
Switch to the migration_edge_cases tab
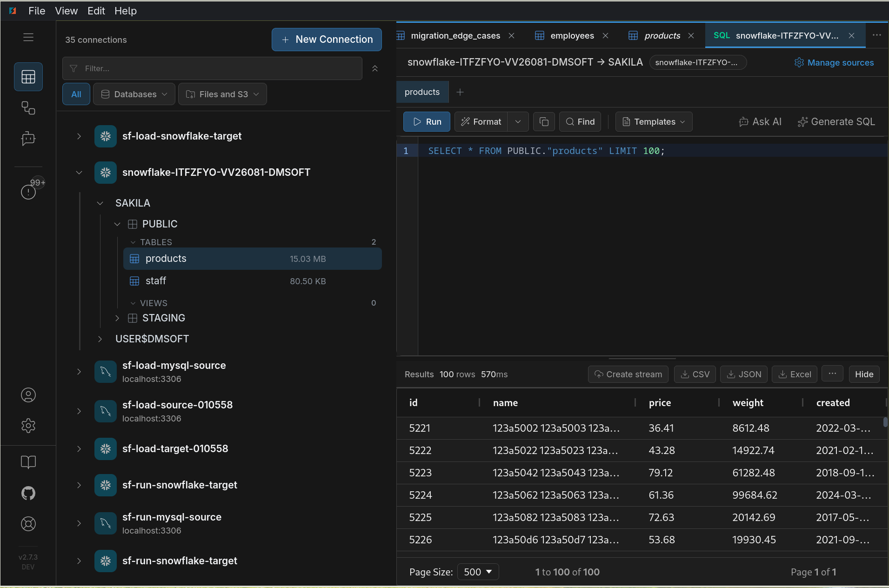click(x=455, y=36)
